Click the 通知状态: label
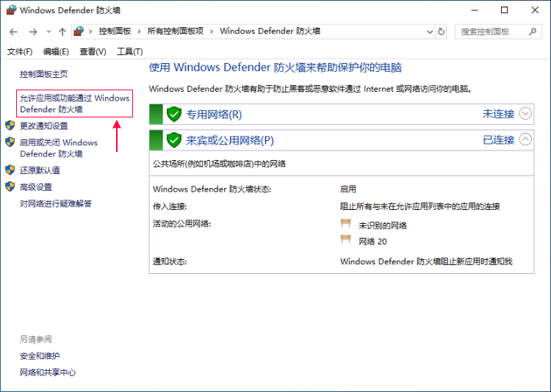This screenshot has height=392, width=551. coord(170,261)
